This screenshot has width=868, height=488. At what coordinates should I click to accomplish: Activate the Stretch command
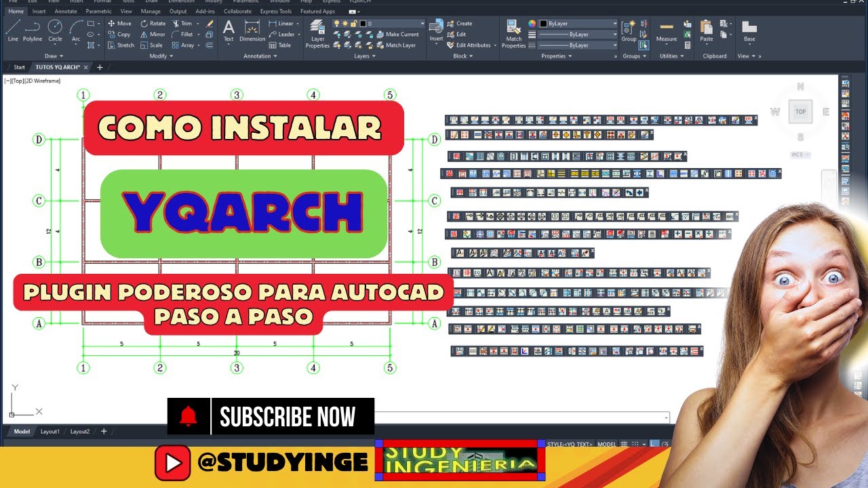pos(121,45)
